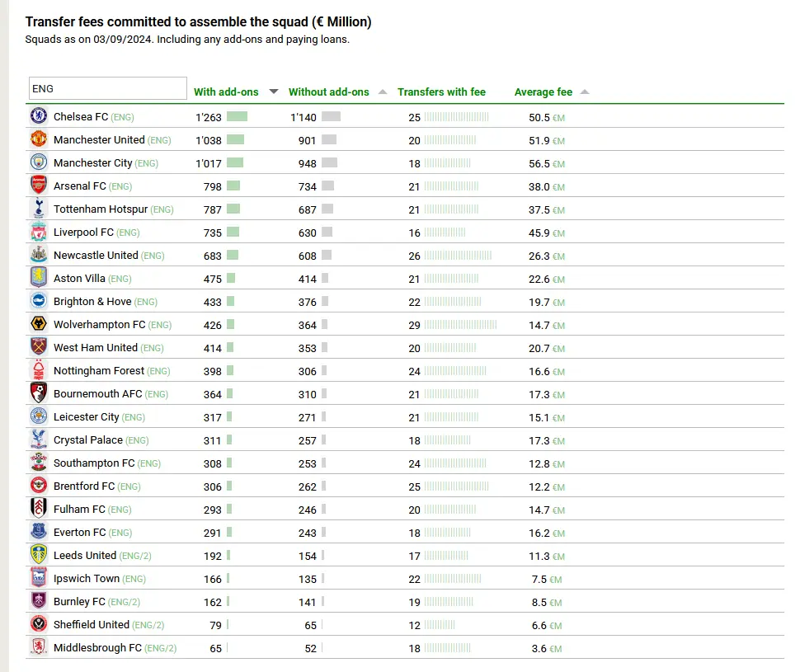Click the Everton FC club crest
The width and height of the screenshot is (800, 672).
click(38, 531)
